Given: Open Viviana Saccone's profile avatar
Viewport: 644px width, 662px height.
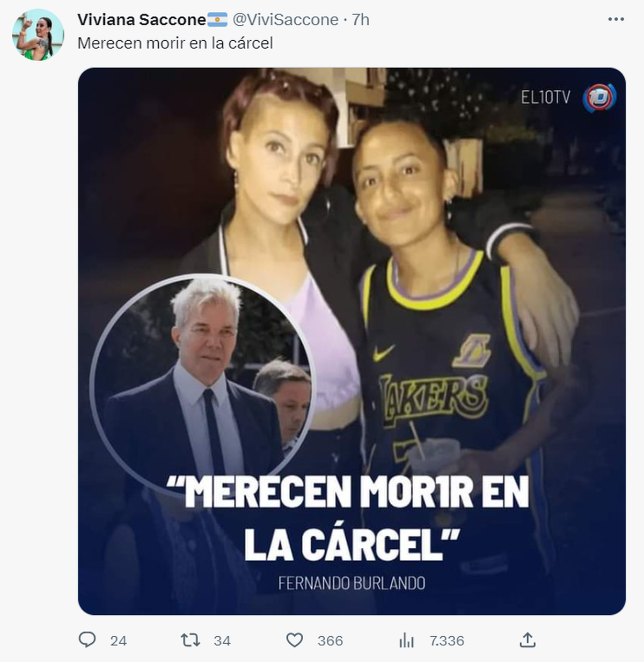Looking at the screenshot, I should 38,35.
